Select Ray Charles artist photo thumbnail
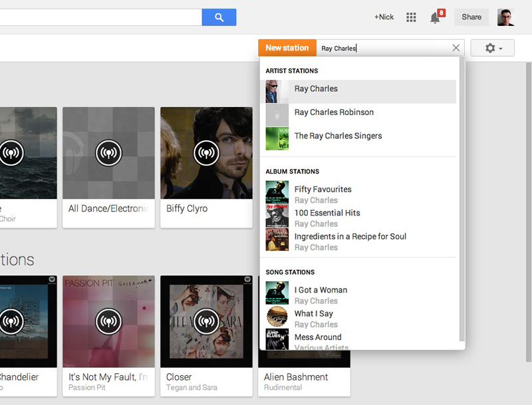The image size is (532, 405). tap(277, 92)
